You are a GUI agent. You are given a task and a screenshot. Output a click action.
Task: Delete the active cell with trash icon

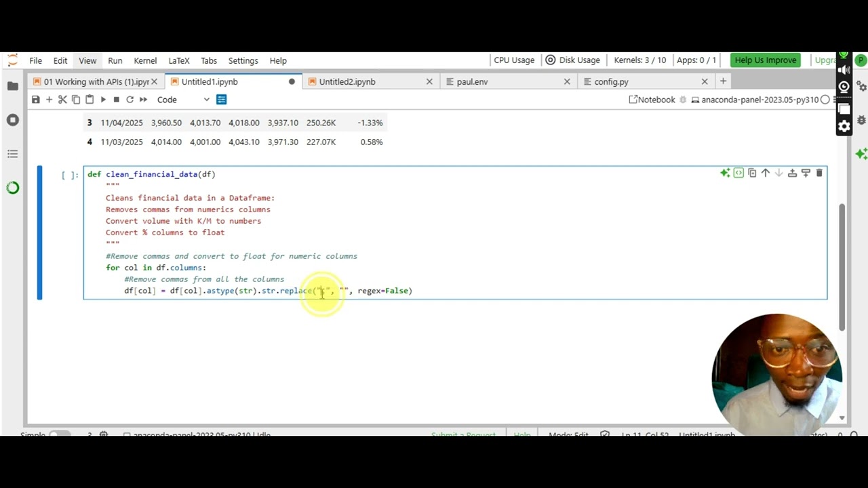point(819,173)
